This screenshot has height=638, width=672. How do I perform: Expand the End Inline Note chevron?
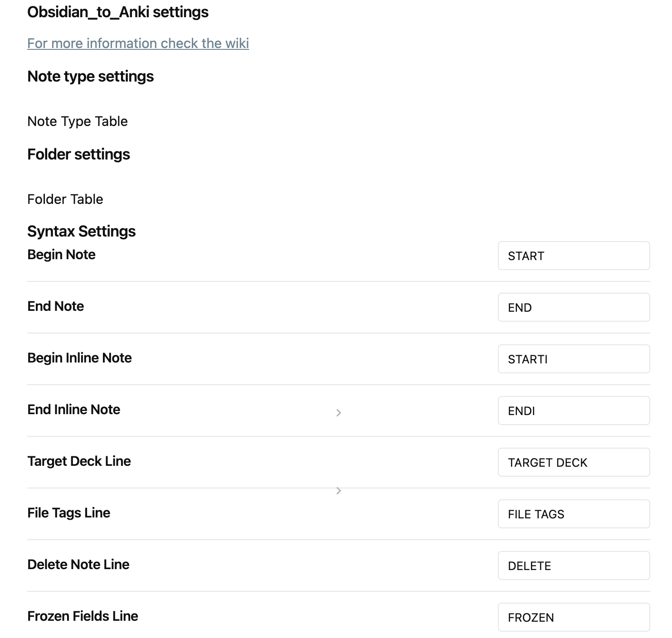point(338,412)
